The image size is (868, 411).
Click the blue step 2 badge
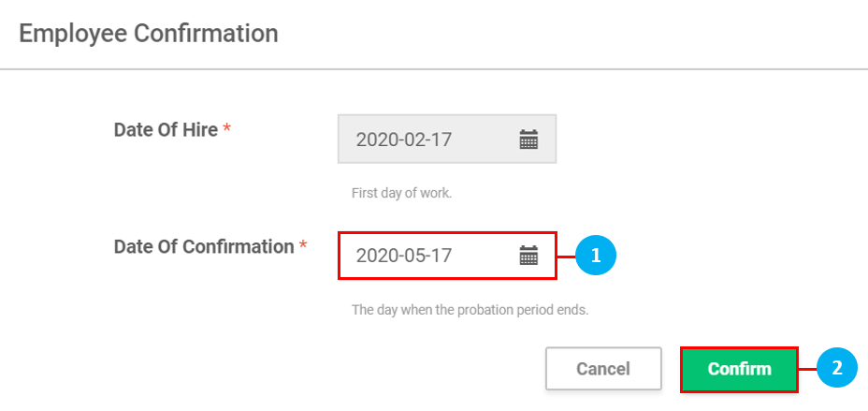point(836,369)
